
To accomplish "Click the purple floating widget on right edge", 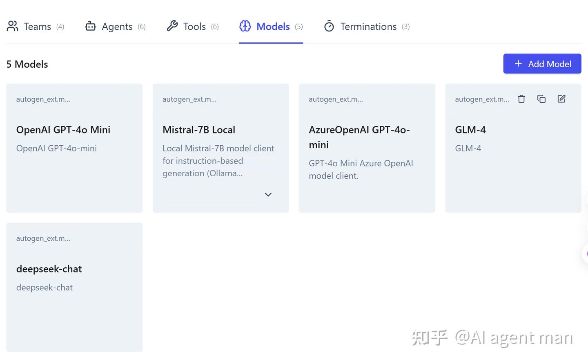I will click(586, 253).
